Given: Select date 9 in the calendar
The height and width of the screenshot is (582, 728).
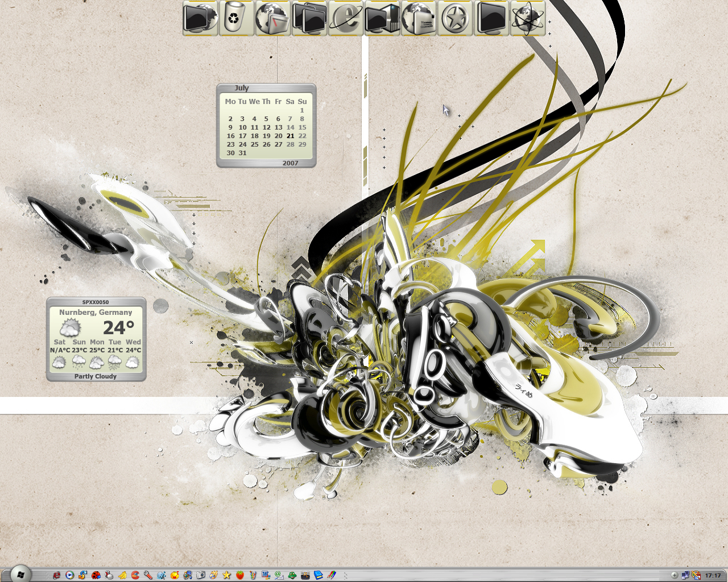Looking at the screenshot, I should [230, 127].
